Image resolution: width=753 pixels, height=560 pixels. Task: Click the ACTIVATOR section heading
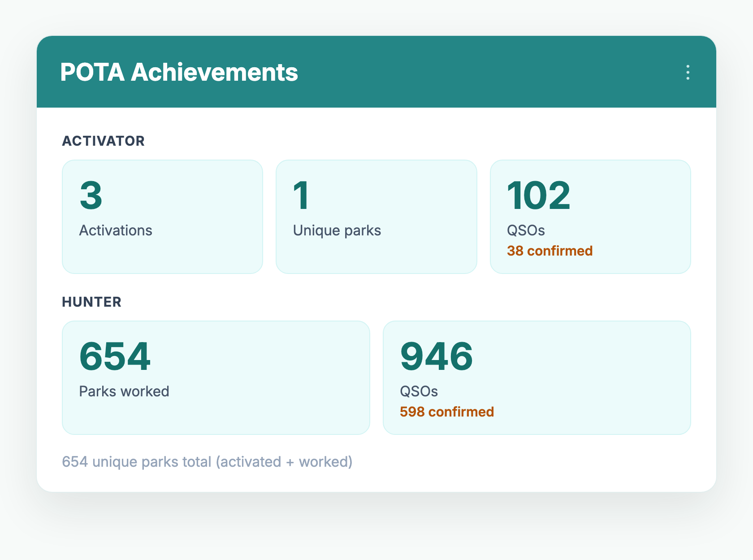click(103, 141)
